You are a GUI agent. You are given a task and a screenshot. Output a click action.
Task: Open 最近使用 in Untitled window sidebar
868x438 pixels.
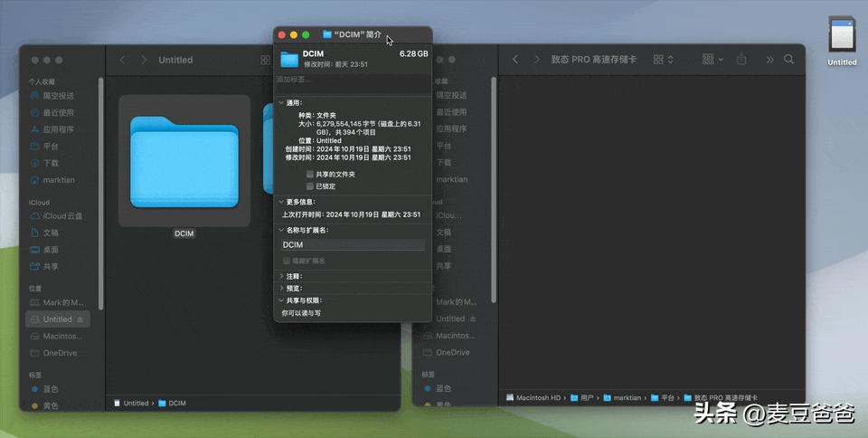[x=58, y=112]
